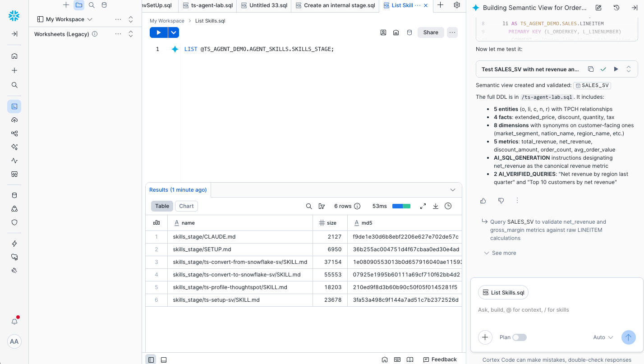Click the Create plus icon in sidebar
Screen dimensions: 644x364
14,70
